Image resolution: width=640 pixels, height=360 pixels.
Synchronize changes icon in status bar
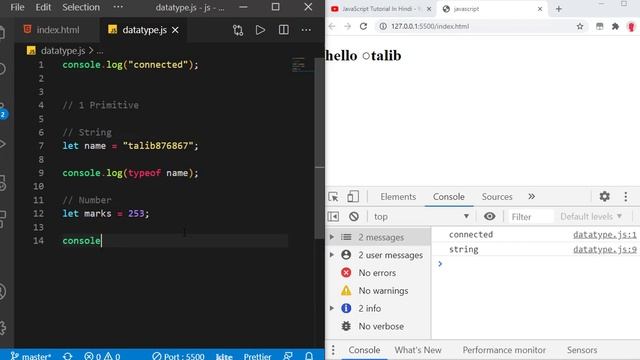click(68, 356)
